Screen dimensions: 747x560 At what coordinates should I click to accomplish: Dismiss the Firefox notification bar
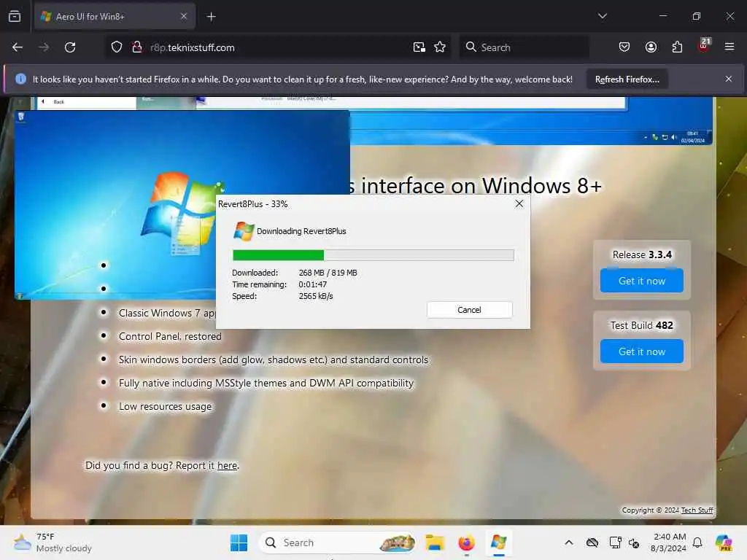[729, 79]
